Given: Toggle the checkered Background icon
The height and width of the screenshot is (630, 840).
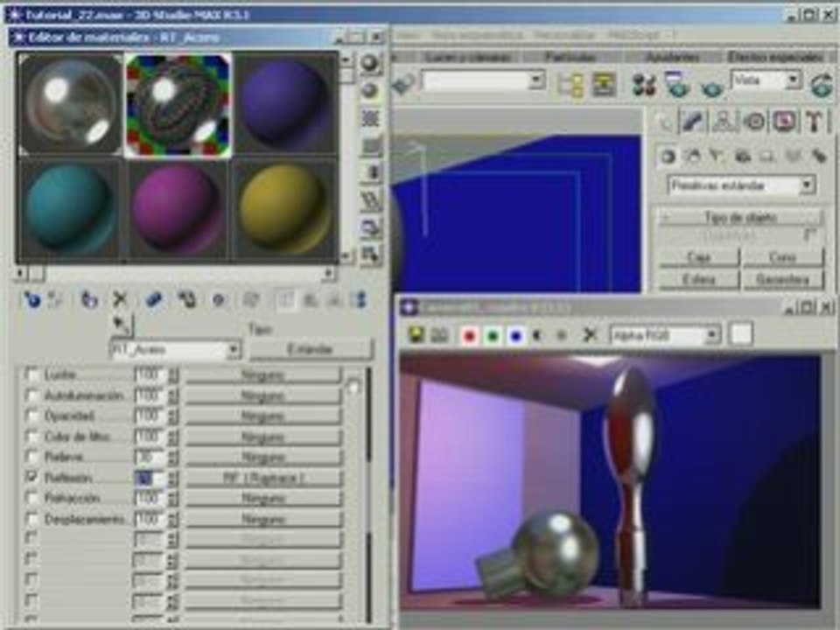Looking at the screenshot, I should click(370, 118).
